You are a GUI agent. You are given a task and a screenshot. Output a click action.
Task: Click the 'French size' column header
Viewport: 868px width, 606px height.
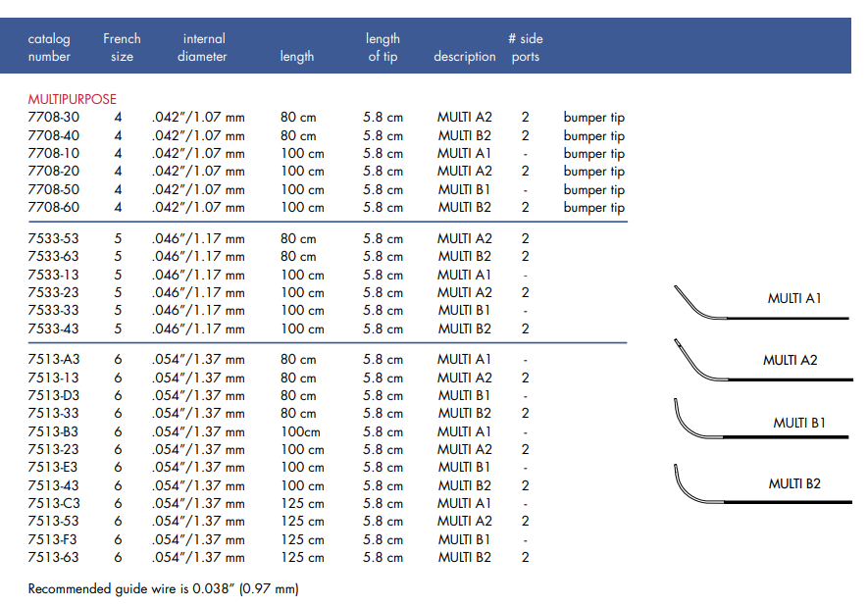pos(122,47)
